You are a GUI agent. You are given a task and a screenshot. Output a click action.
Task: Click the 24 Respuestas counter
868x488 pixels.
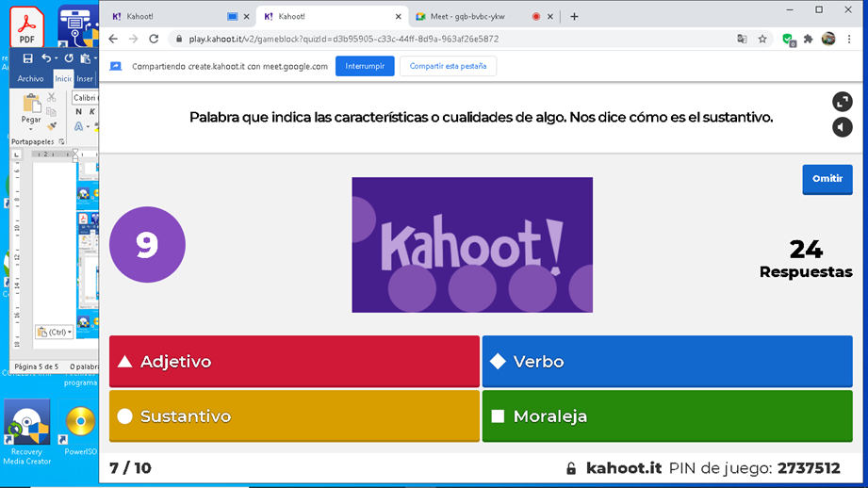pyautogui.click(x=806, y=258)
